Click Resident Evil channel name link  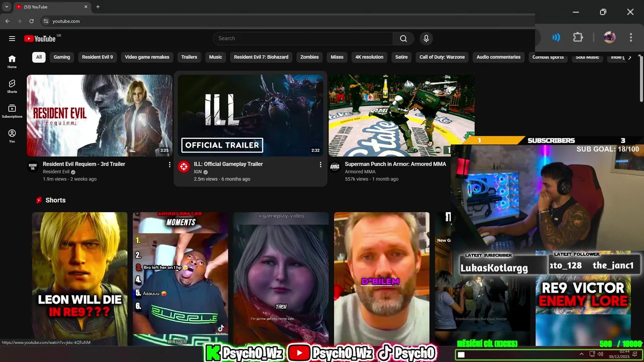pos(56,172)
